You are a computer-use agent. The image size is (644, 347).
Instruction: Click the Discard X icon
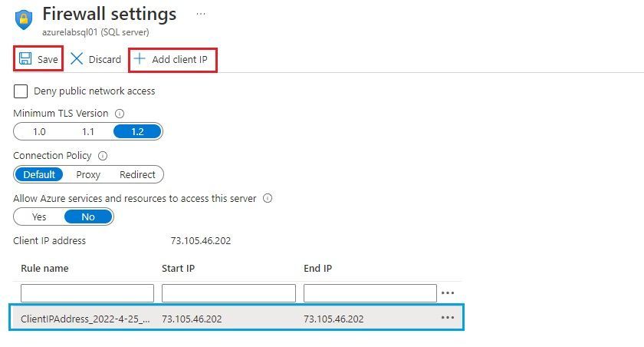coord(77,59)
